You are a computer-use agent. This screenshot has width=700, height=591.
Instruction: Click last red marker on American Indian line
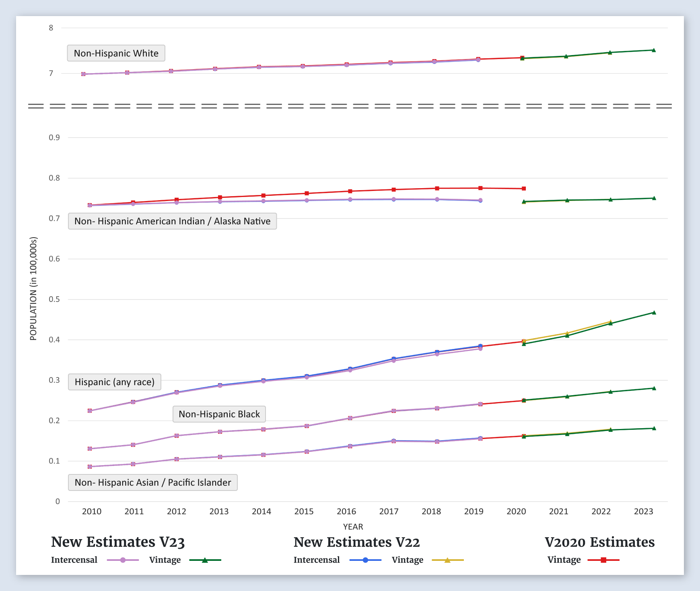click(524, 189)
